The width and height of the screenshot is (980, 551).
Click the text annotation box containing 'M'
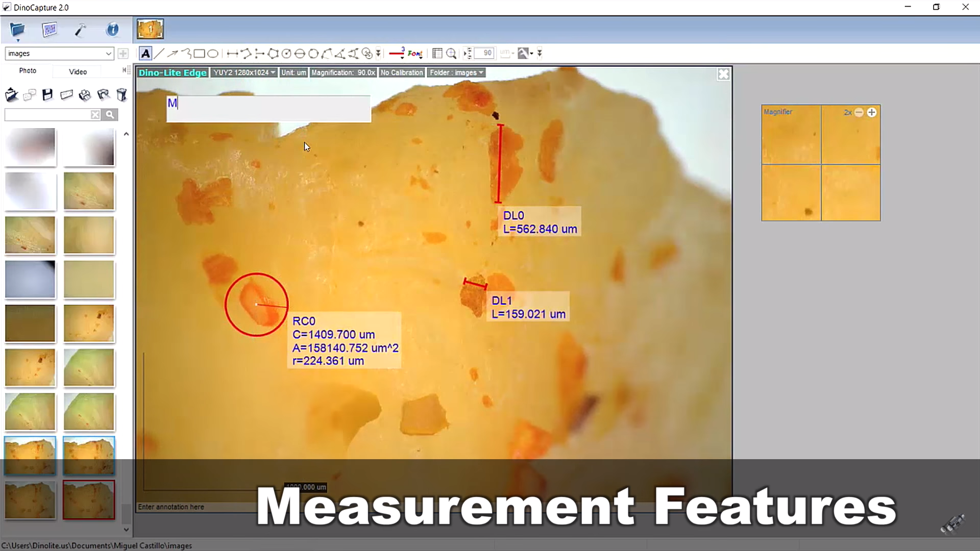coord(268,109)
